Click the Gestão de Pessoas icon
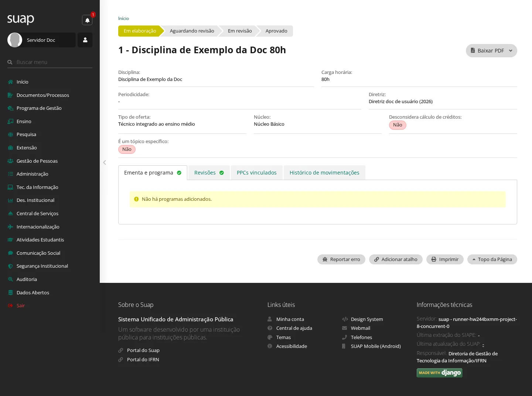 (10, 161)
